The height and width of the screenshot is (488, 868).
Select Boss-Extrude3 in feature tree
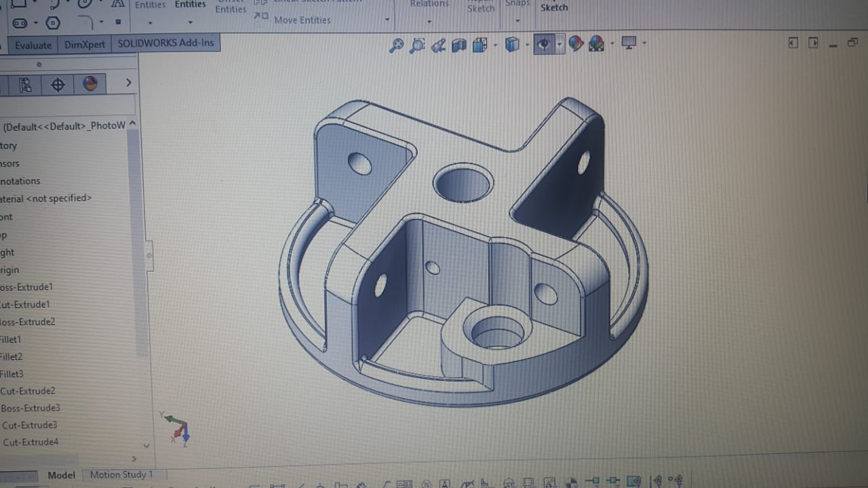tap(31, 408)
